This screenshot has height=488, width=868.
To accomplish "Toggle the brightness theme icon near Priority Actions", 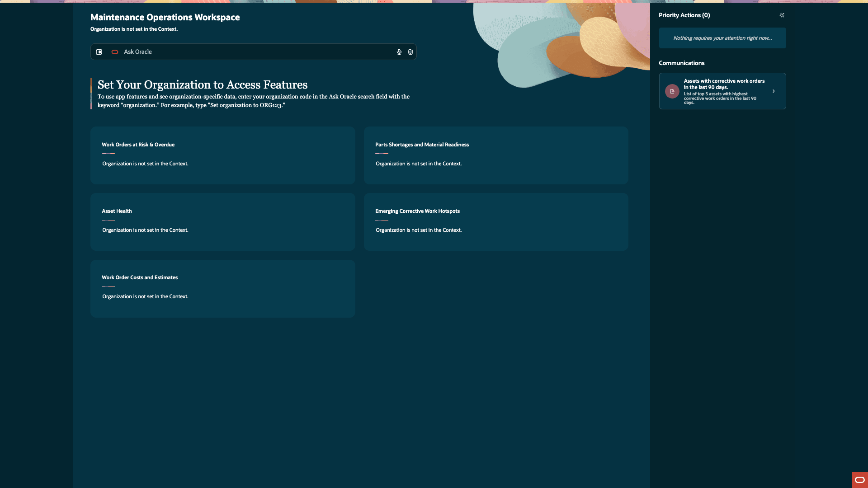I will [782, 15].
